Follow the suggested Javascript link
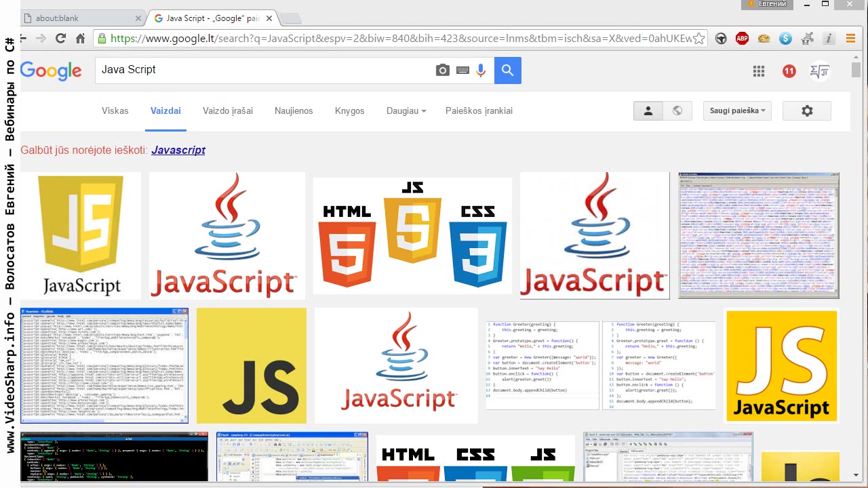Screen dimensions: 868x488 tap(178, 150)
